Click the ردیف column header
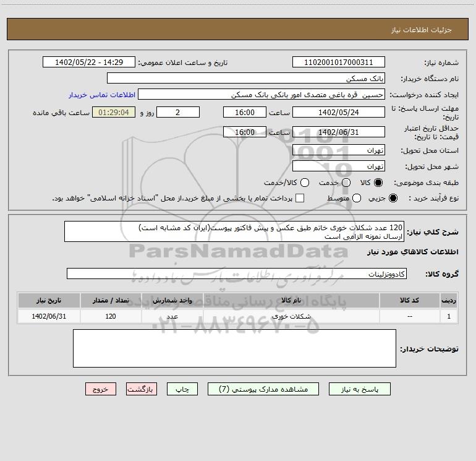The image size is (476, 461). [x=449, y=300]
